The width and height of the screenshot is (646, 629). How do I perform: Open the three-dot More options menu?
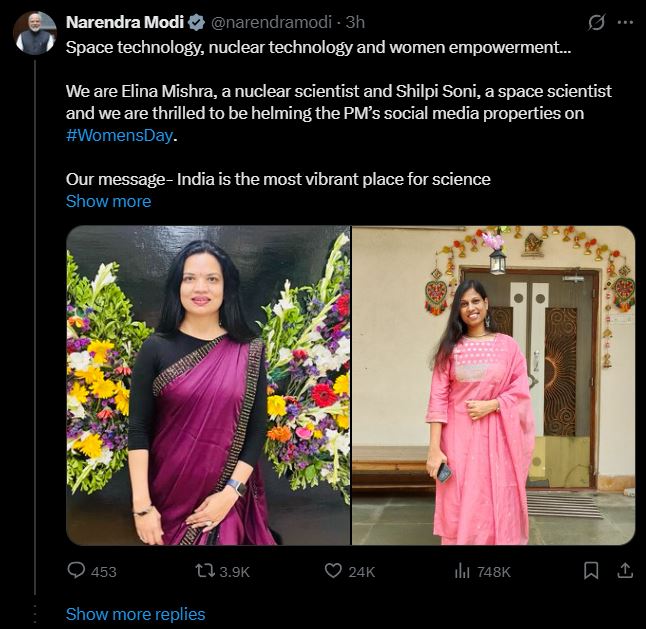pyautogui.click(x=625, y=22)
